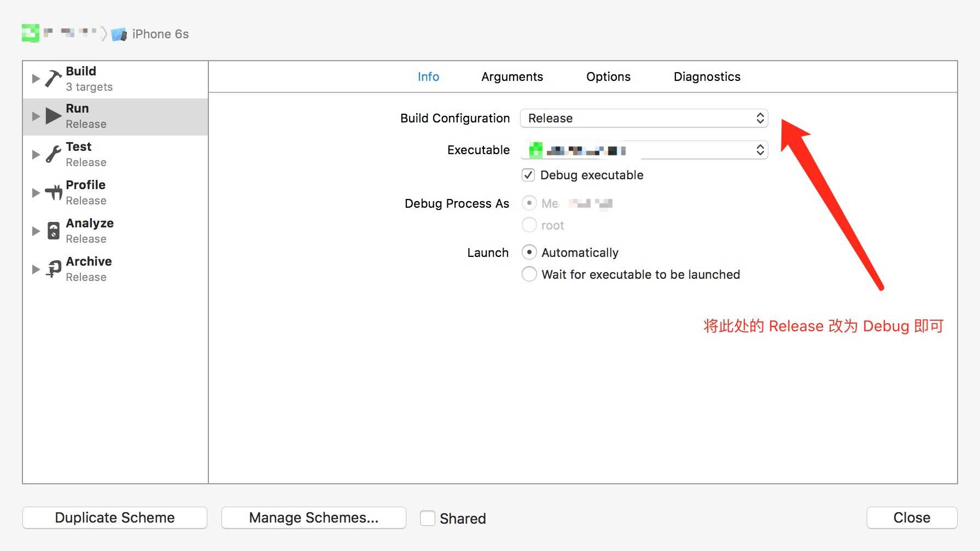Open the Executable popup menu

tap(644, 150)
